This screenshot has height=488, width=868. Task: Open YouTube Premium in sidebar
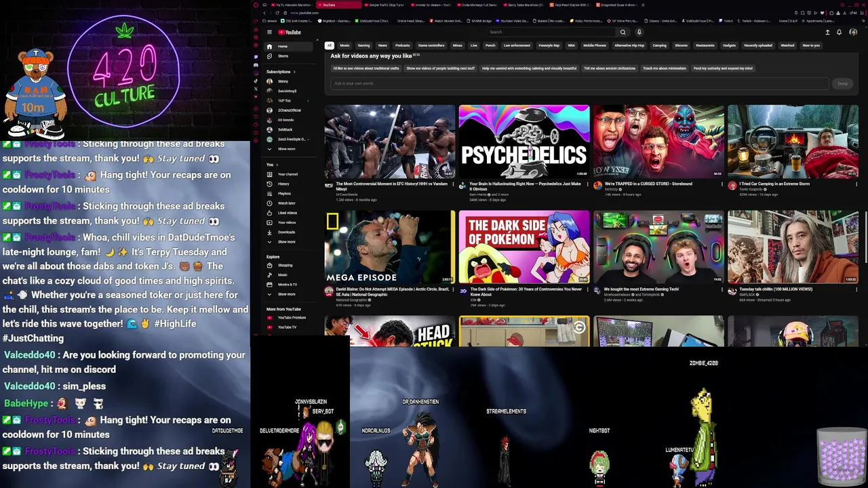(x=288, y=317)
